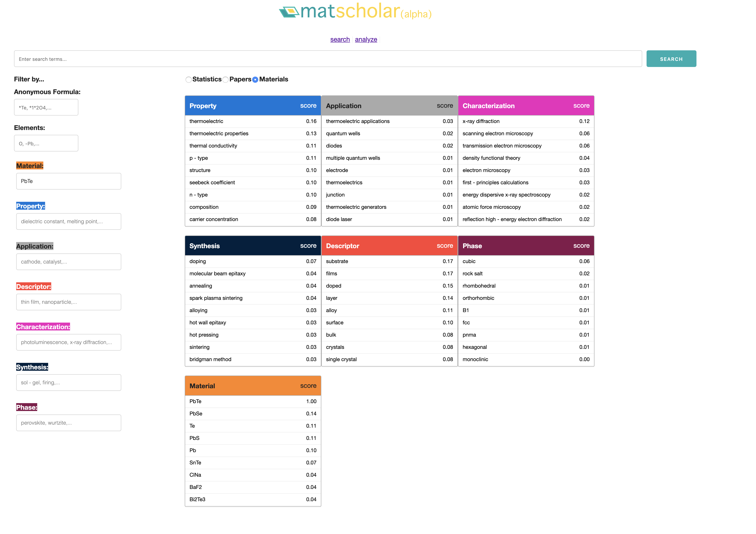This screenshot has height=534, width=756.
Task: Click the Characterization filter field
Action: (68, 342)
